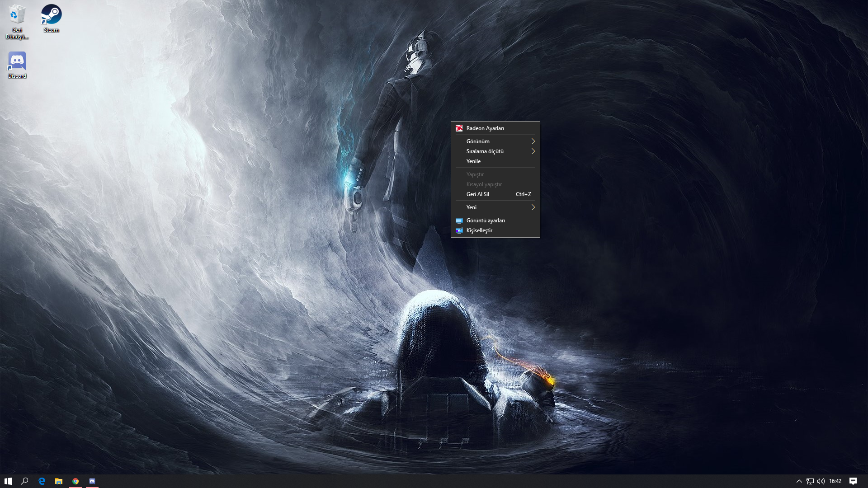868x488 pixels.
Task: Open the Windows Start menu
Action: (x=8, y=481)
